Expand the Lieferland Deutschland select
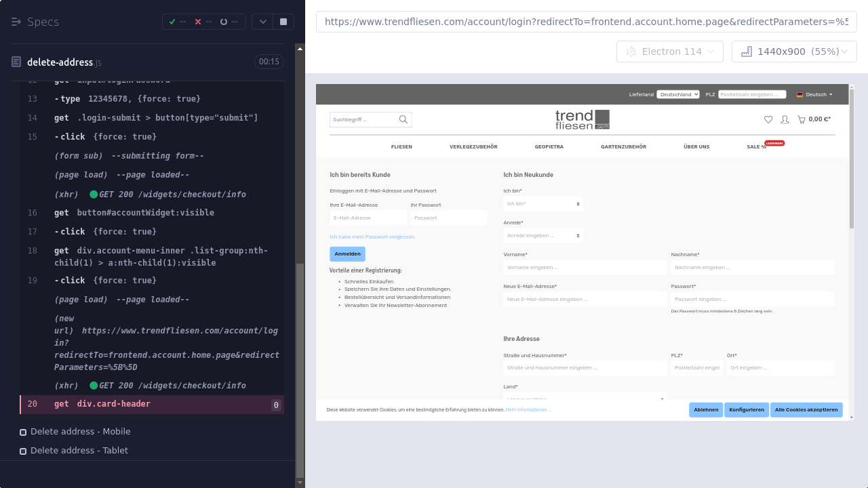Viewport: 868px width, 488px height. 677,94
